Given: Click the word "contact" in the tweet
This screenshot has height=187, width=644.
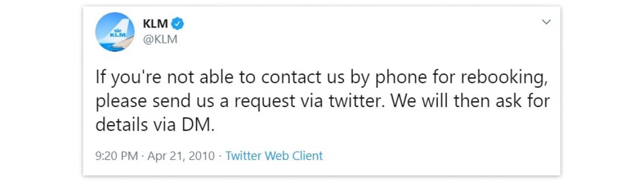Looking at the screenshot, I should pos(276,79).
